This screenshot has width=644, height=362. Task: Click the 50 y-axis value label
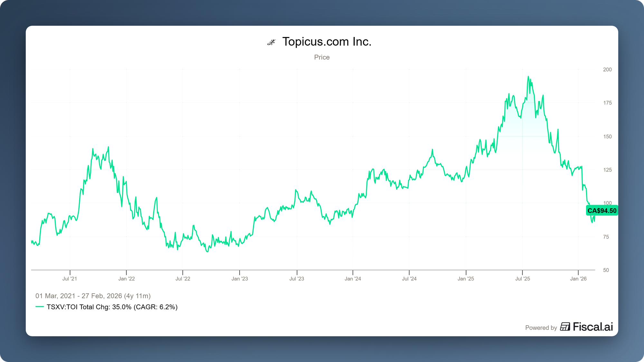pyautogui.click(x=606, y=270)
